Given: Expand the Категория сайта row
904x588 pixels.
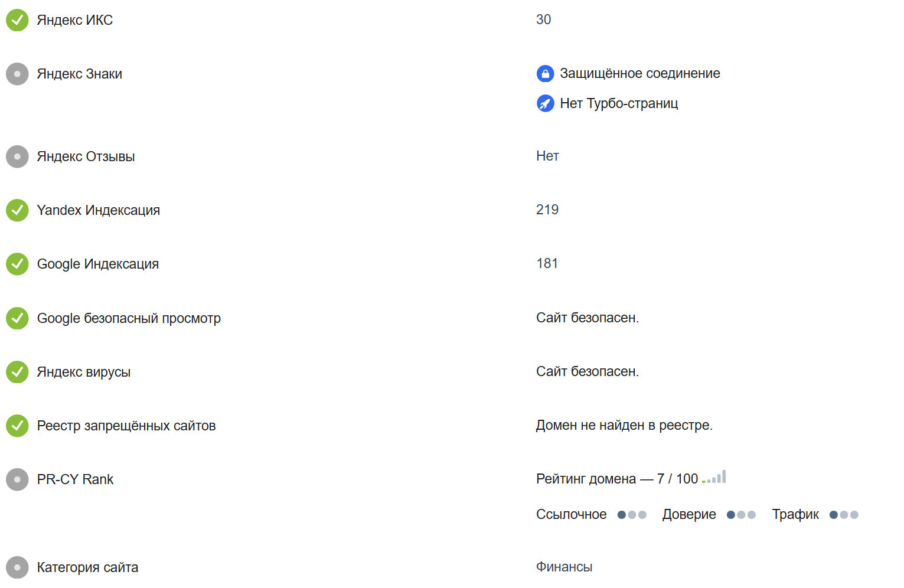Looking at the screenshot, I should click(x=87, y=567).
